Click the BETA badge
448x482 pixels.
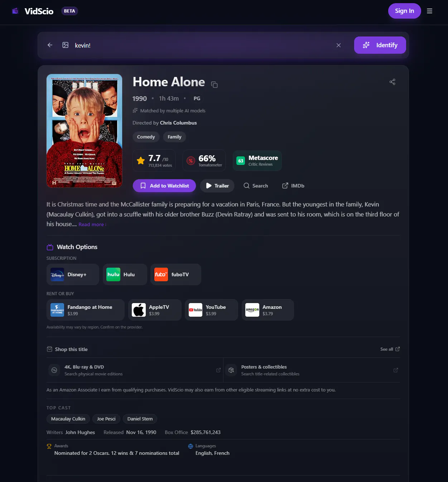pos(69,11)
